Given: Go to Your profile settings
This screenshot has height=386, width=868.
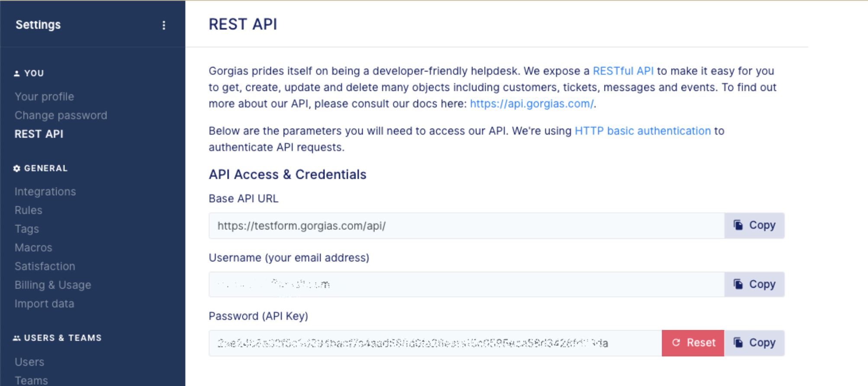Looking at the screenshot, I should pos(44,96).
